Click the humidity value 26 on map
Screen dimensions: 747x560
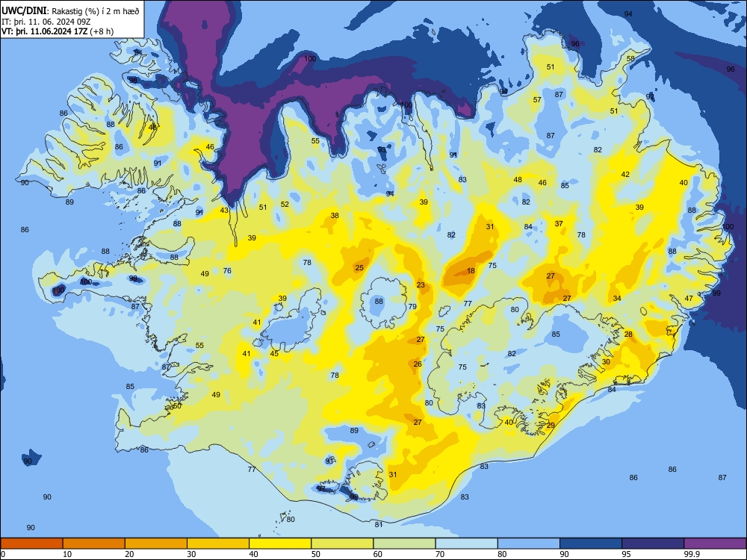pos(418,364)
